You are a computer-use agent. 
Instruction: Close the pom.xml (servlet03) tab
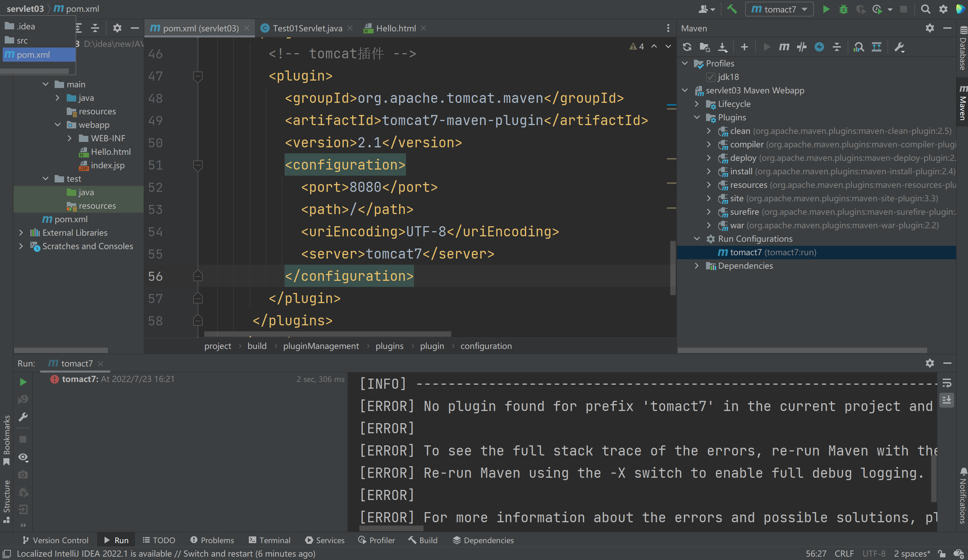(x=246, y=28)
